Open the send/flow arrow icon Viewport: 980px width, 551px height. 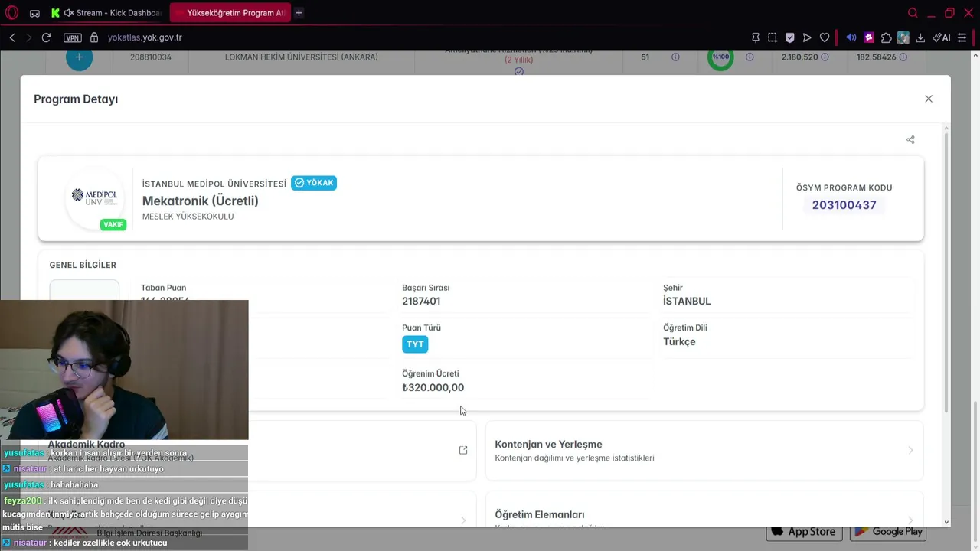point(807,37)
